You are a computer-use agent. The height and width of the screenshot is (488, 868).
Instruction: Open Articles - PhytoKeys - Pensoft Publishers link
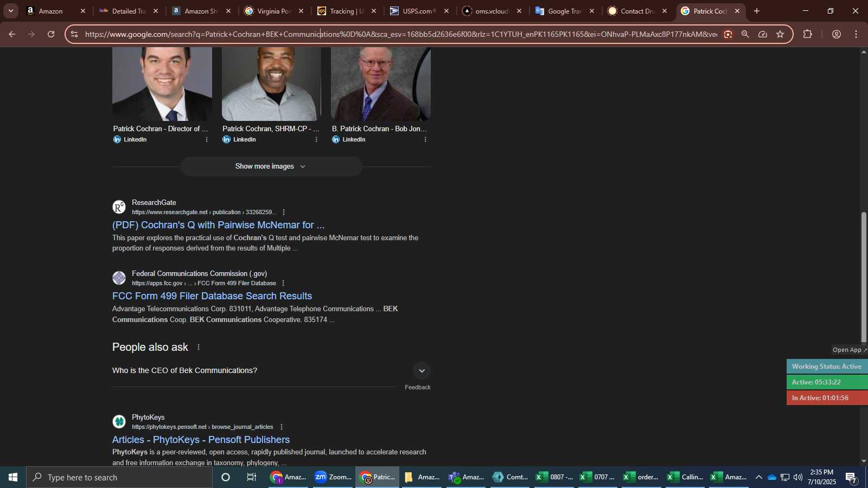coord(201,440)
